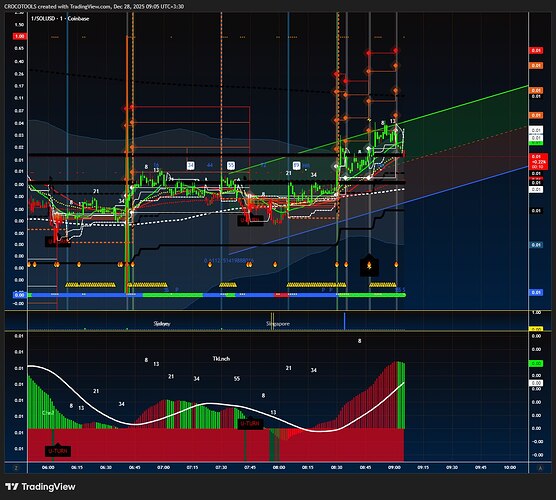This screenshot has height=500, width=556.
Task: Click the boxed 55 label on the main chart
Action: pyautogui.click(x=231, y=165)
